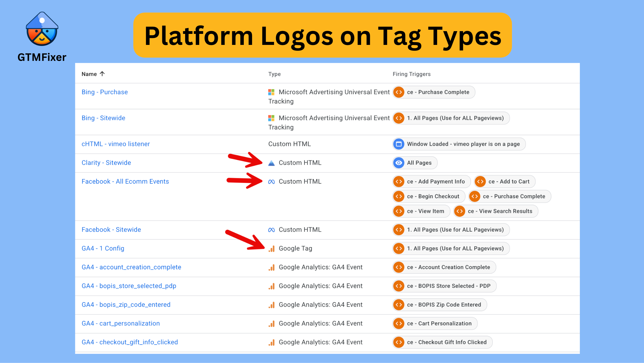Click orange code icon on Bing row's ce - Purchase Complete

[399, 92]
